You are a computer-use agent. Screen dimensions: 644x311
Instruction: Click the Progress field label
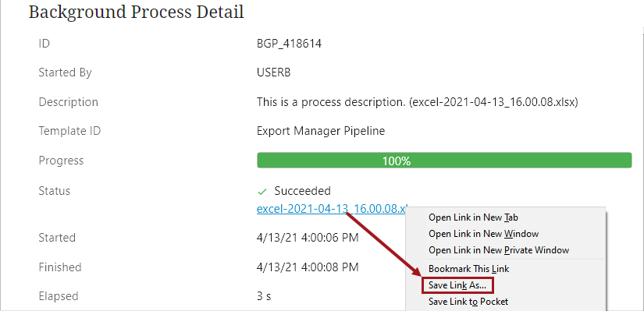coord(61,161)
